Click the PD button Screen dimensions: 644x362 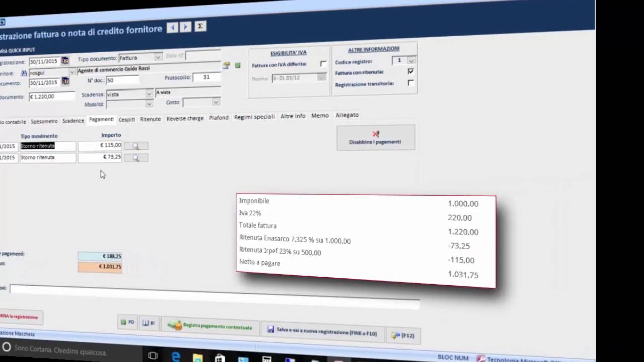(x=128, y=322)
